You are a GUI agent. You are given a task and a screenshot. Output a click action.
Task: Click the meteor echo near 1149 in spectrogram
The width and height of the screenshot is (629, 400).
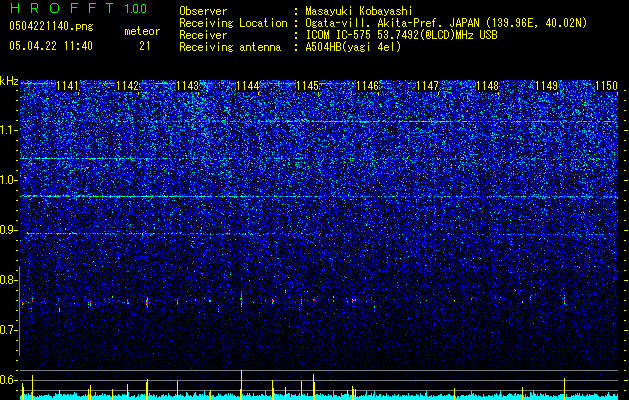click(x=564, y=301)
